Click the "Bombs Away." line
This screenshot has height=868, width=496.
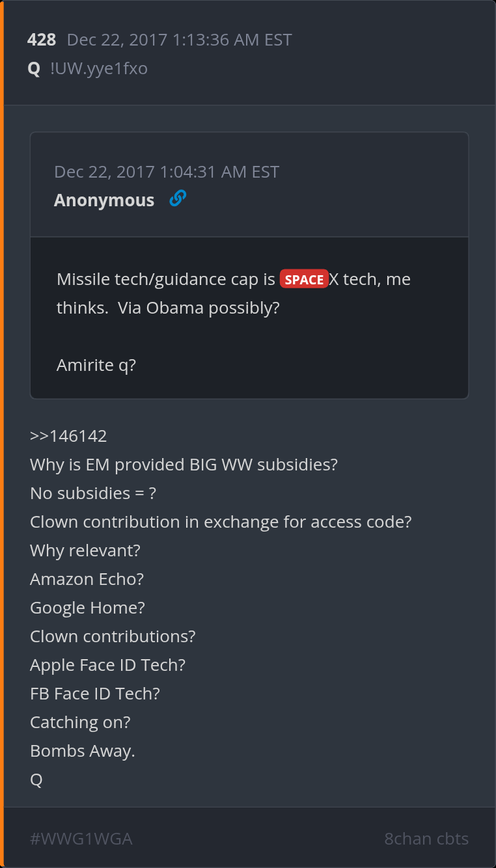83,751
